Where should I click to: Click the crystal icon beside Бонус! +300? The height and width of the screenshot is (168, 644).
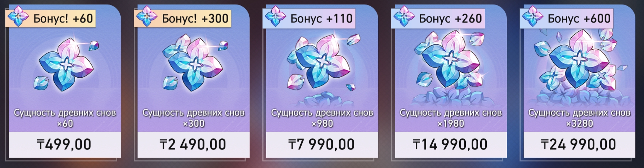(x=147, y=17)
